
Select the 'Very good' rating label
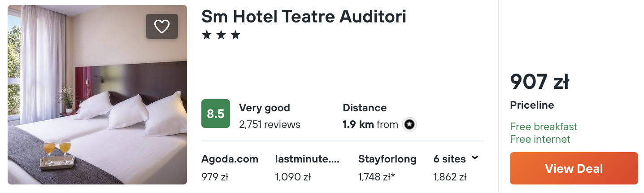point(265,108)
